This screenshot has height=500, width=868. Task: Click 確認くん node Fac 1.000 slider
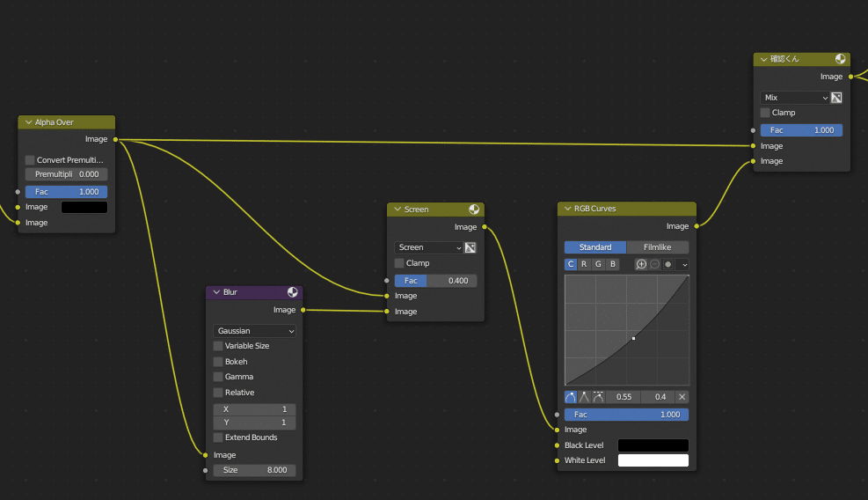coord(801,130)
